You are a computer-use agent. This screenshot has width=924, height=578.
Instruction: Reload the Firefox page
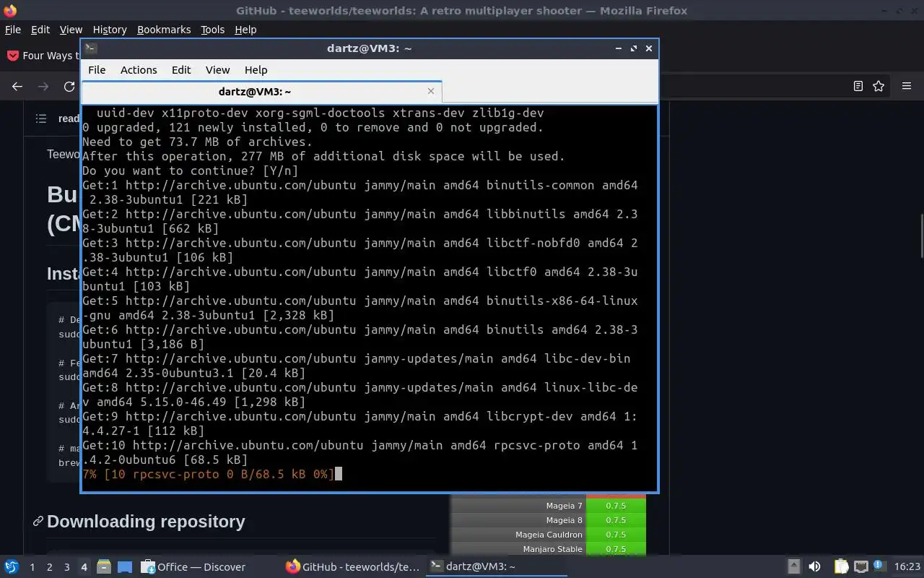[x=69, y=86]
